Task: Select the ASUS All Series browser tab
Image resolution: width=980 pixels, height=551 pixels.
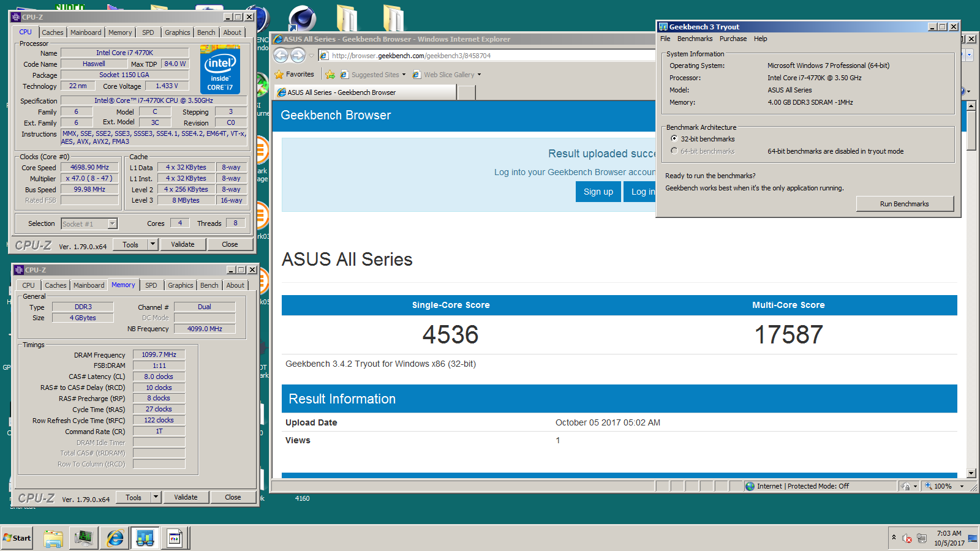Action: (x=365, y=92)
